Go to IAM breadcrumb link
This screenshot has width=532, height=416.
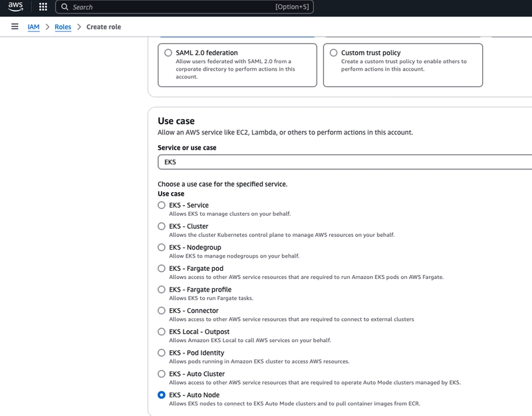tap(33, 27)
